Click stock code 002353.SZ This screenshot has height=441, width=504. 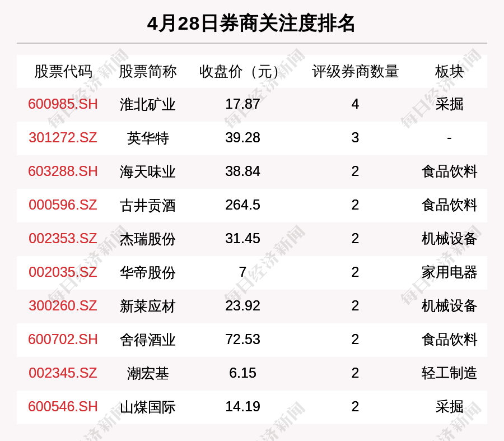(63, 239)
